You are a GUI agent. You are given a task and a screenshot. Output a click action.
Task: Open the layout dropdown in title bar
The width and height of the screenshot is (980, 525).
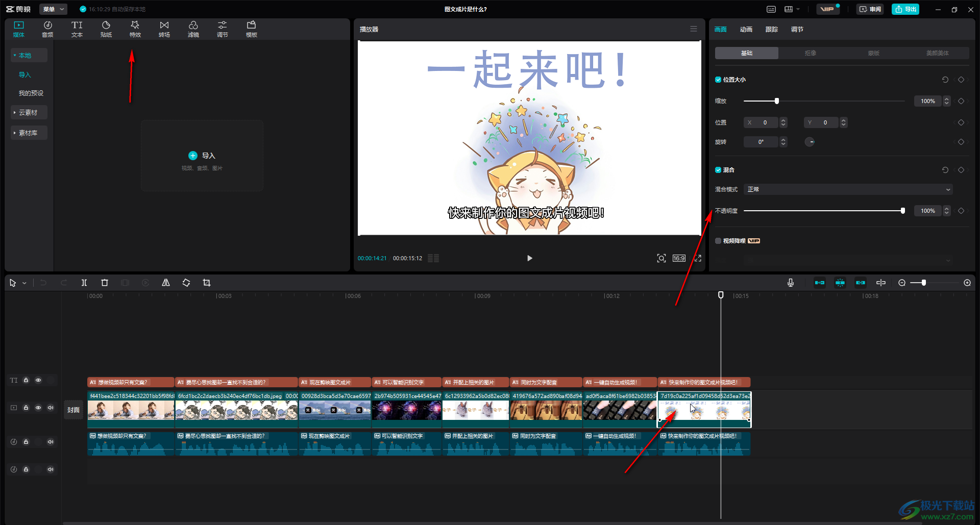pyautogui.click(x=792, y=9)
